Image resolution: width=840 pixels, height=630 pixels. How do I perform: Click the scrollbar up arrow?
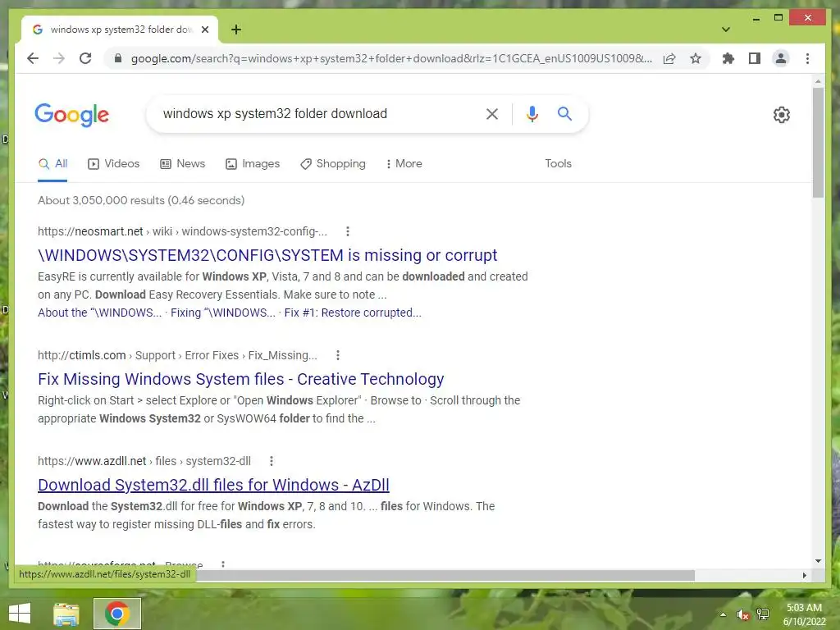tap(818, 81)
